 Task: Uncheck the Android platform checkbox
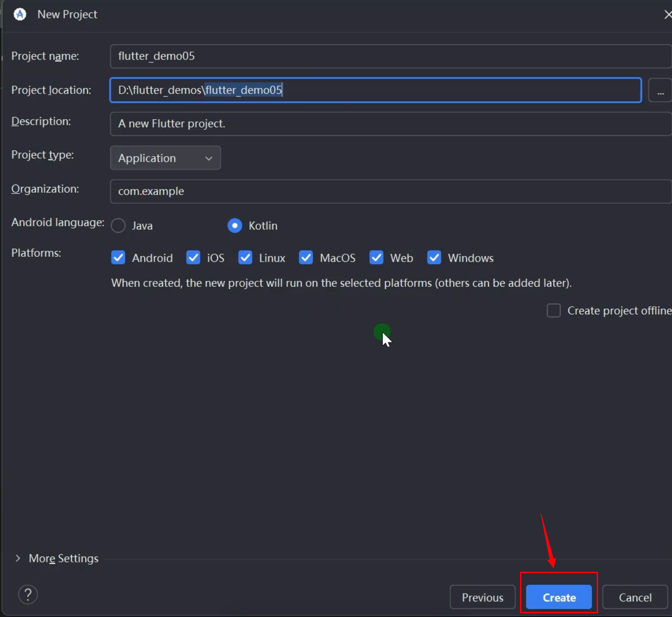[x=118, y=258]
